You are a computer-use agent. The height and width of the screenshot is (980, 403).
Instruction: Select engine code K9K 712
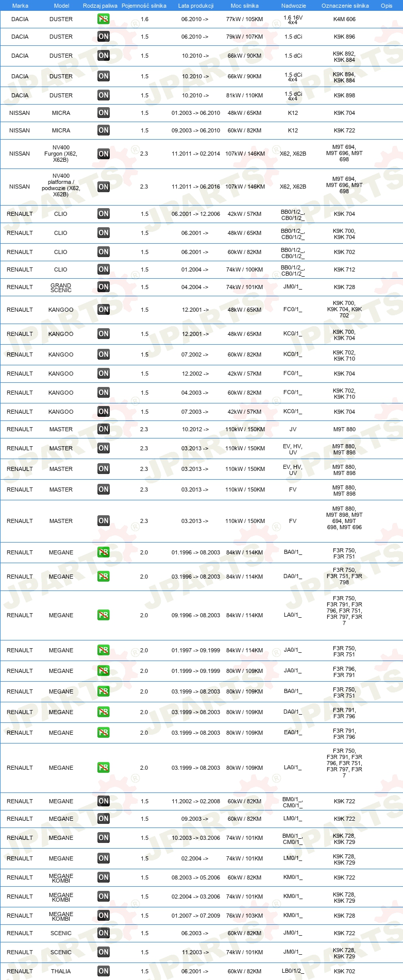[x=344, y=269]
